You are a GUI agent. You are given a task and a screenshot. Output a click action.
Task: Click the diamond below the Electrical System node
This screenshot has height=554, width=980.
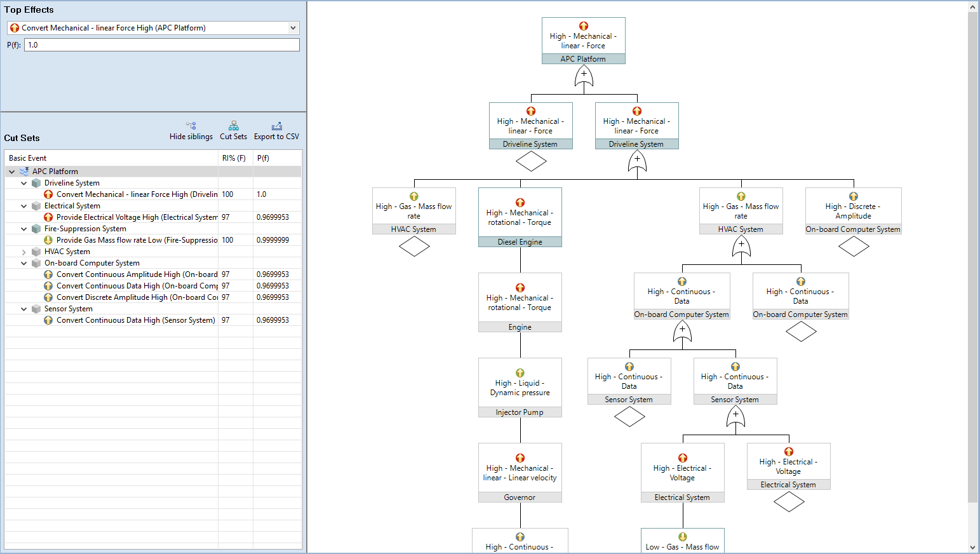(789, 502)
